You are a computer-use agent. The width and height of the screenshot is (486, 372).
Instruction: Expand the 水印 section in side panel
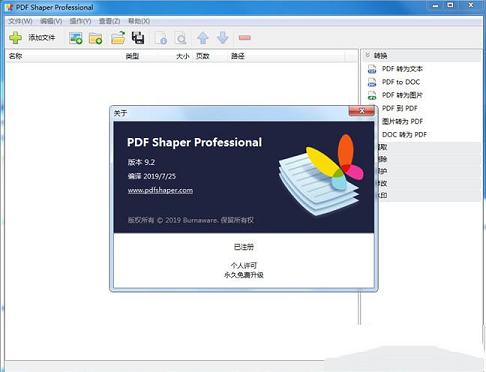click(x=429, y=195)
